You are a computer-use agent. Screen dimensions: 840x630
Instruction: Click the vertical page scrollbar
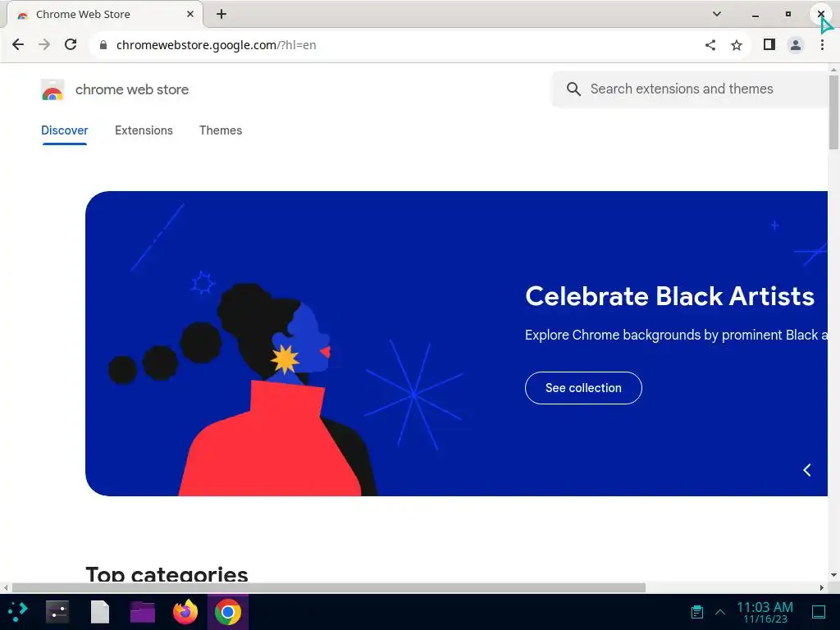(x=833, y=112)
